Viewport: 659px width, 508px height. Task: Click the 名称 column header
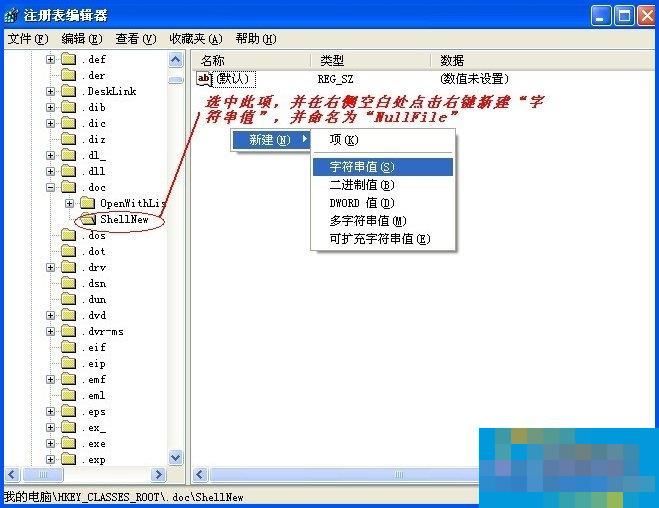251,61
